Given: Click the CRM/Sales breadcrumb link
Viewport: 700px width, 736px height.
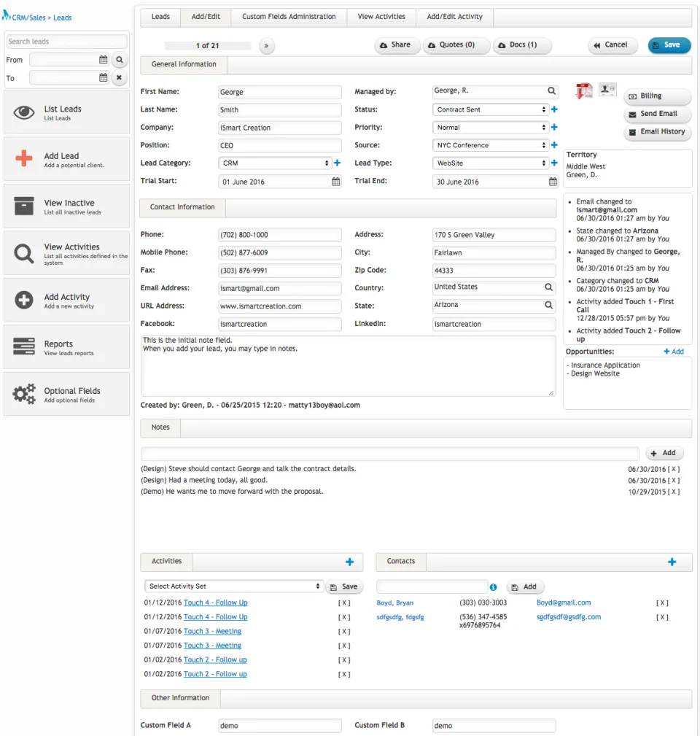Looking at the screenshot, I should pos(28,18).
